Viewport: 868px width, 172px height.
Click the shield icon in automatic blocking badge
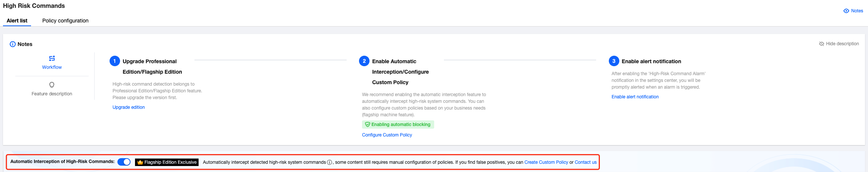(367, 125)
